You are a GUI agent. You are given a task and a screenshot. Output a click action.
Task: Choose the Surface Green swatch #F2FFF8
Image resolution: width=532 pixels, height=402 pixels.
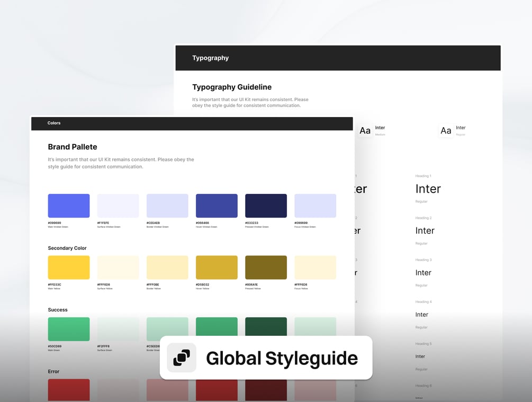118,329
